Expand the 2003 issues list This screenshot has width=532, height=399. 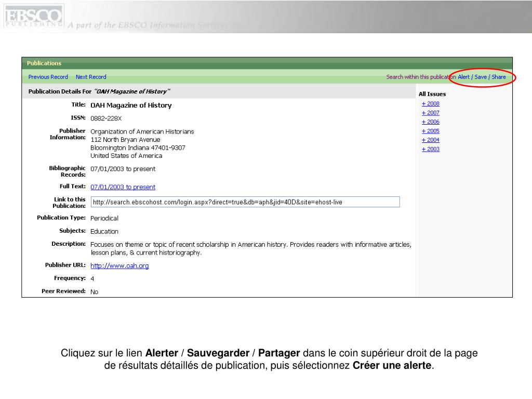(x=431, y=149)
